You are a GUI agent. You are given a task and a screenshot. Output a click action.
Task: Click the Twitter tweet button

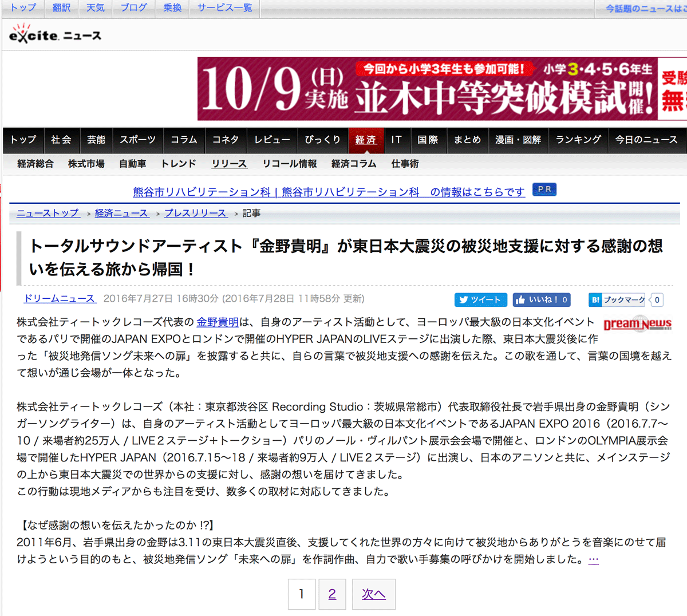coord(480,299)
